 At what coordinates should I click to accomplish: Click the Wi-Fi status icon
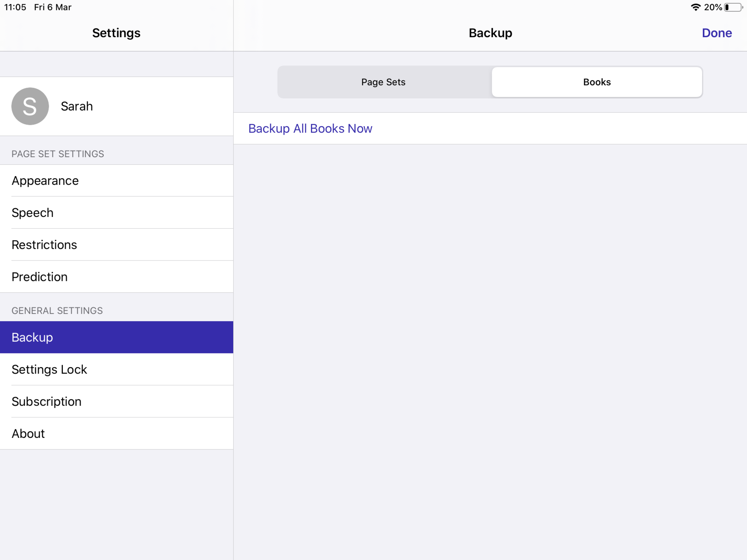[x=696, y=7]
